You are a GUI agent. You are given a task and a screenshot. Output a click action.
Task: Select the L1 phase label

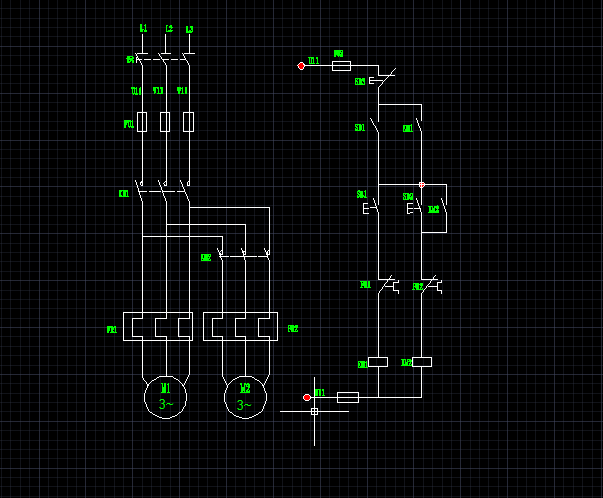[x=143, y=28]
